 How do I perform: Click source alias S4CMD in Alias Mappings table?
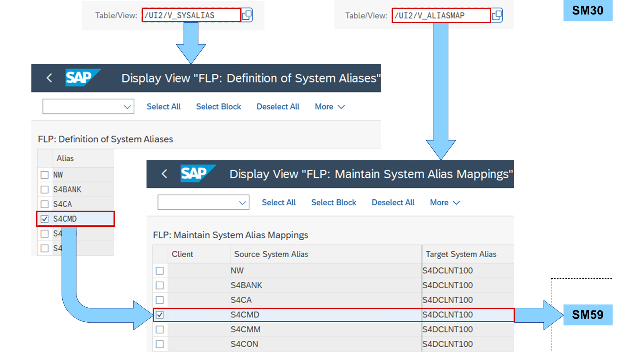(245, 315)
